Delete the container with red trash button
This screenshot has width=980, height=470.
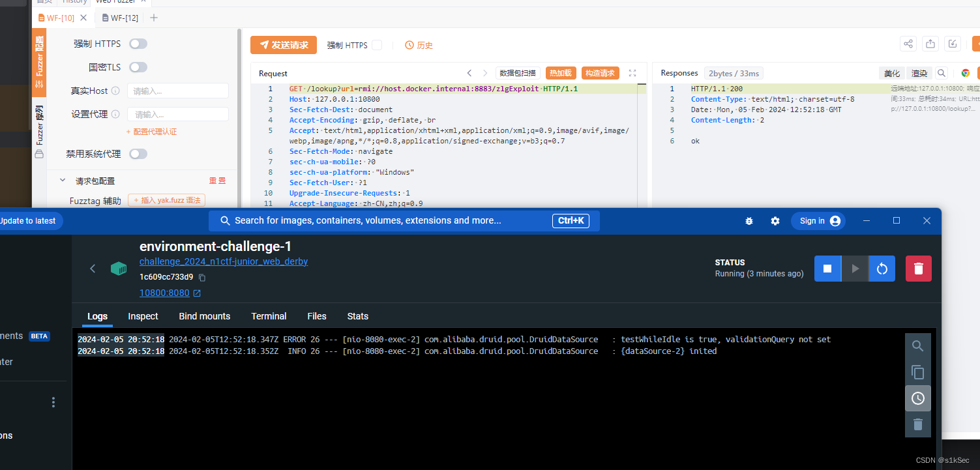coord(919,269)
